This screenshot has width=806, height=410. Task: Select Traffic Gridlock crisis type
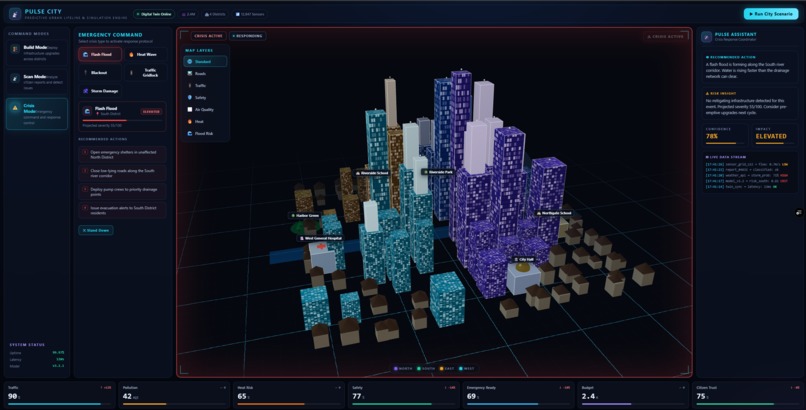click(x=145, y=72)
